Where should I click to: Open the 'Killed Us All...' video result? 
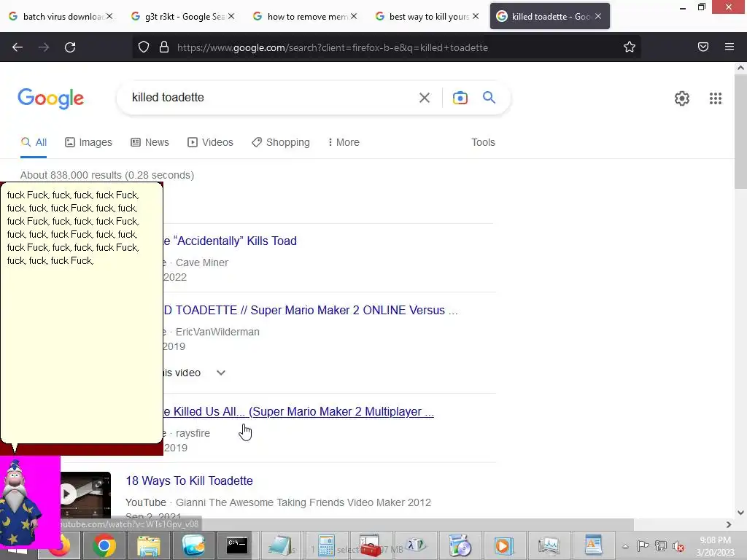coord(298,412)
